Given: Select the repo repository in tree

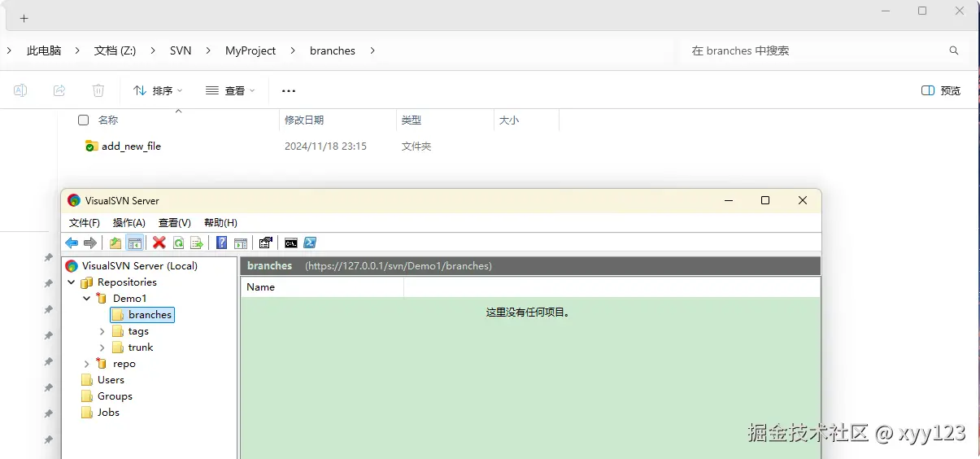Looking at the screenshot, I should pos(124,364).
